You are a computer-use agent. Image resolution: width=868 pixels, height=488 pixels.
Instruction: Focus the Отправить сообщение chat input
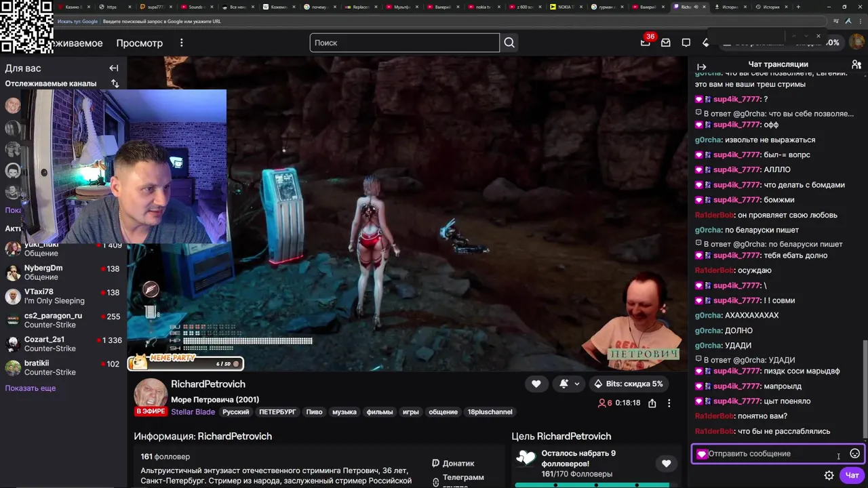click(x=777, y=453)
